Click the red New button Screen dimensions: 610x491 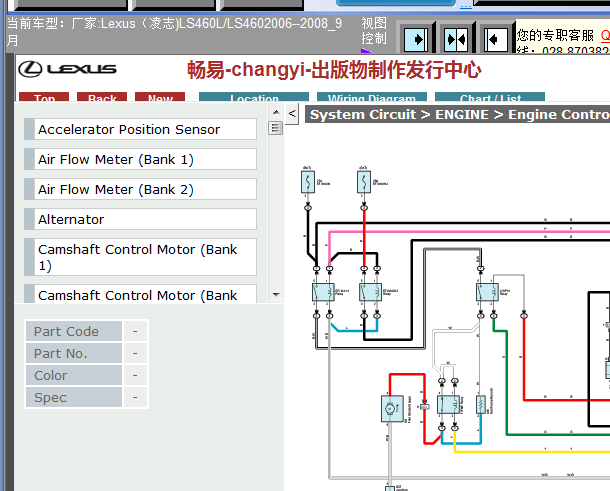coord(160,97)
